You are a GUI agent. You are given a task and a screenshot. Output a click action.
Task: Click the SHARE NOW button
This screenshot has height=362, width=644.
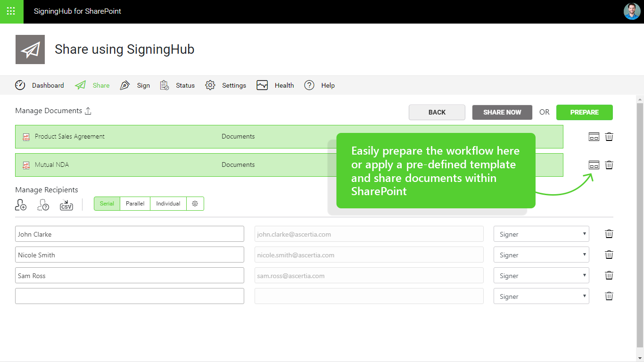pyautogui.click(x=502, y=112)
